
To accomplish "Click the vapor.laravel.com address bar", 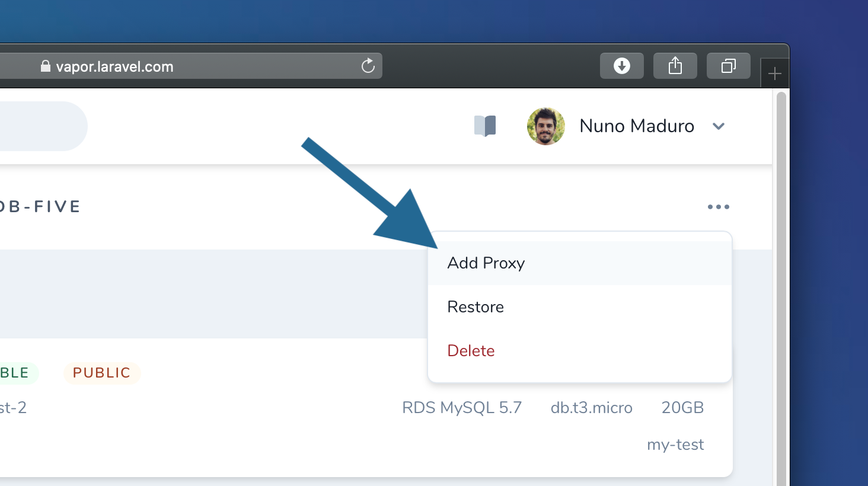I will point(191,66).
